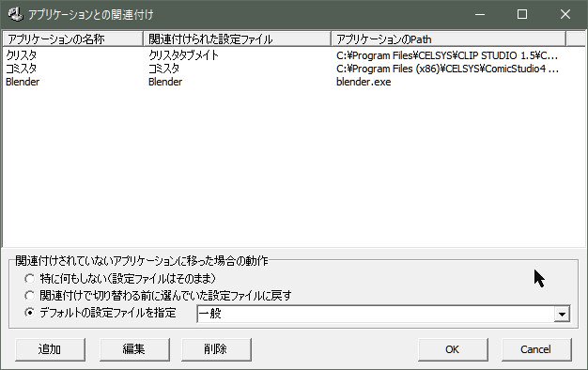Click the 追加 button

[50, 349]
